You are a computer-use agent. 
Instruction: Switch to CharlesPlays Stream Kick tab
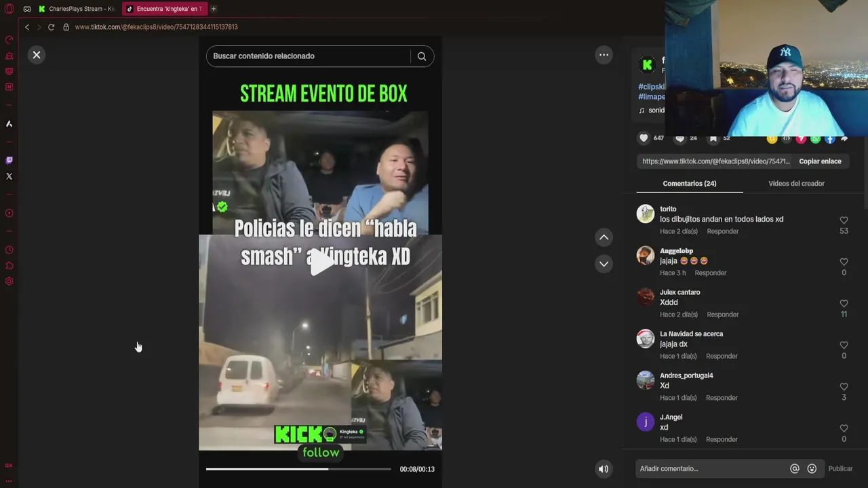point(77,9)
